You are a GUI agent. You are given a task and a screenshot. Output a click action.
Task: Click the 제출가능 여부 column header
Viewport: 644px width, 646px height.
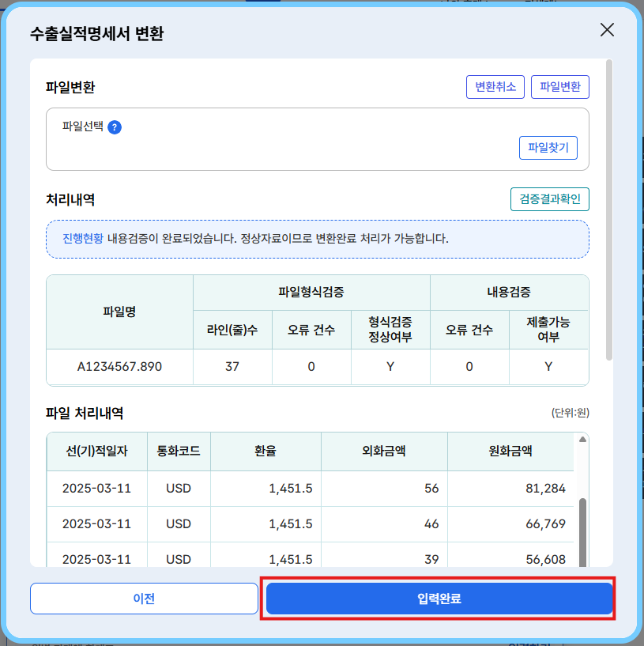548,330
